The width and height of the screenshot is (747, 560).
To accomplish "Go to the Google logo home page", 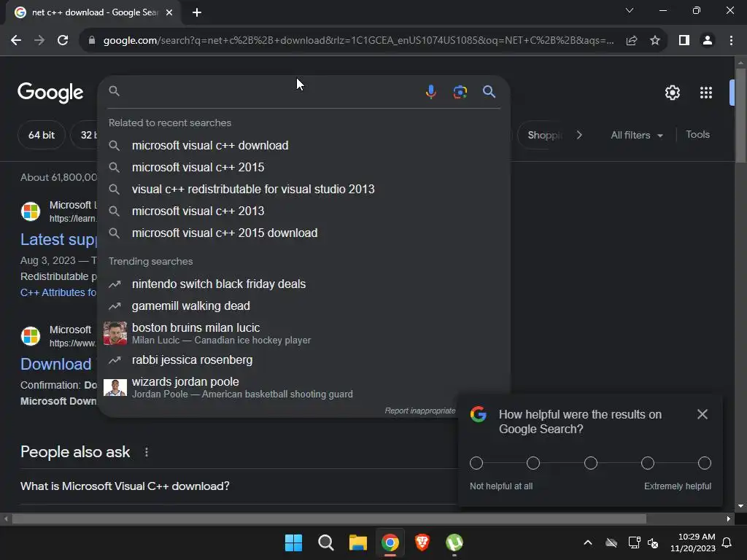I will [50, 93].
